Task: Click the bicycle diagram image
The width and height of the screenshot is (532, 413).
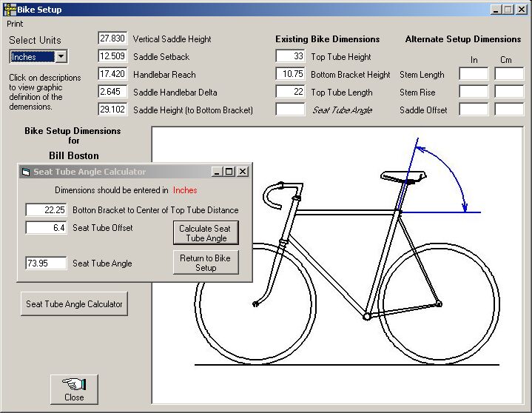Action: [337, 266]
